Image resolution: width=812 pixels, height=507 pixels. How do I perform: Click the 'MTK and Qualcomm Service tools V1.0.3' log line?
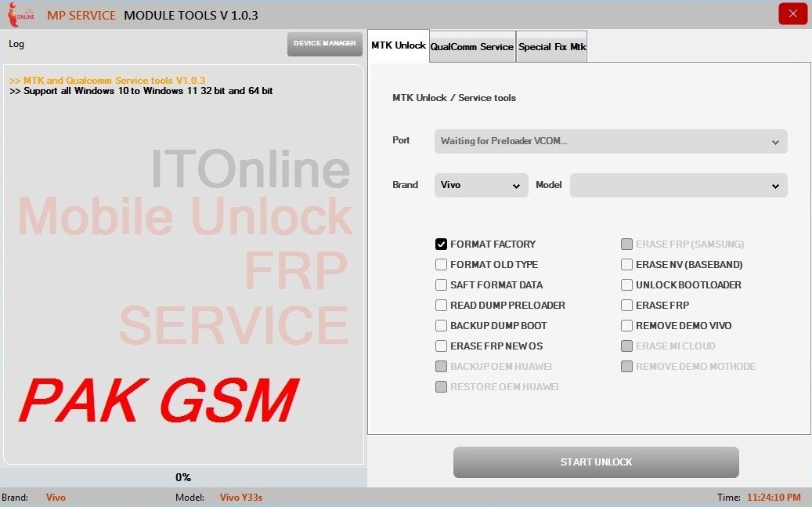click(107, 81)
